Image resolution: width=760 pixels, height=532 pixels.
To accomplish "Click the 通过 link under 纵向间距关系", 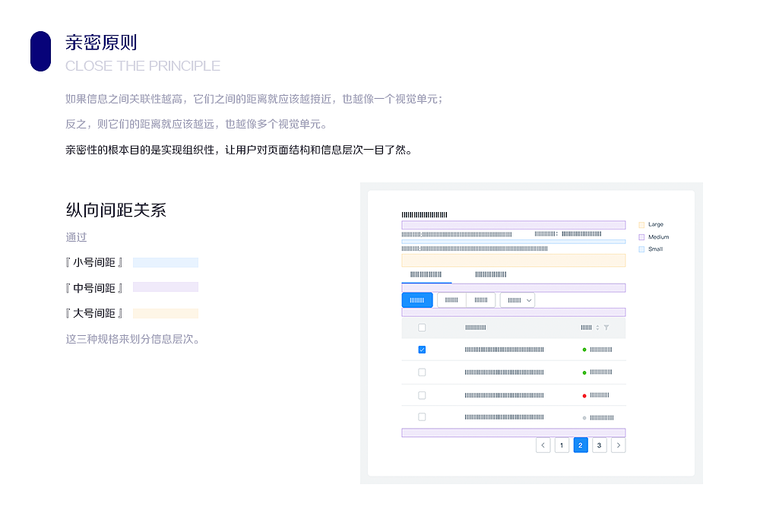I will tap(76, 237).
